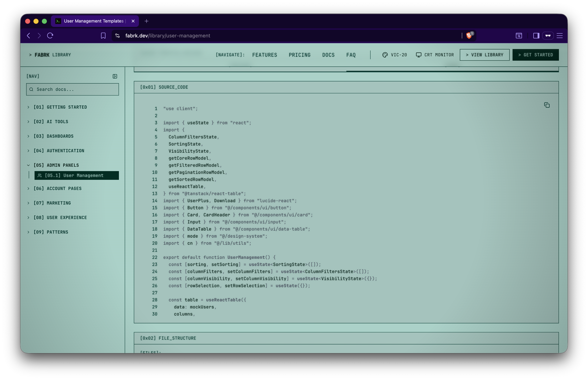Open browser history search popup
588x380 pixels.
[x=519, y=36]
